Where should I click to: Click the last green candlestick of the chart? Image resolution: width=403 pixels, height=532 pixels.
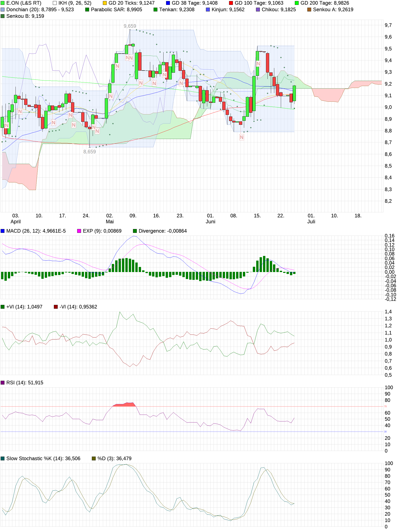pyautogui.click(x=294, y=93)
